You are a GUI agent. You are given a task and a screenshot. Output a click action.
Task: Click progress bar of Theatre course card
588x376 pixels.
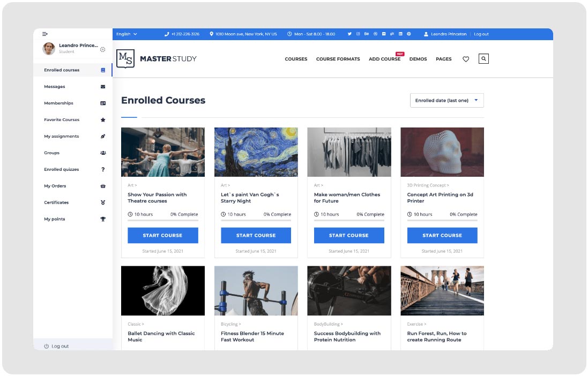pyautogui.click(x=163, y=221)
